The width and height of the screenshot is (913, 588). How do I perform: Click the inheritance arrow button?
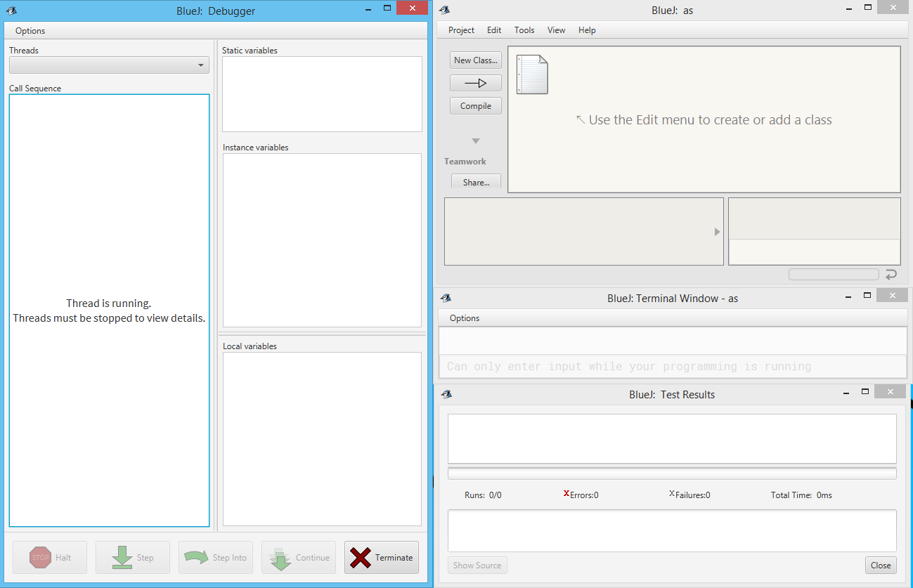pos(476,83)
